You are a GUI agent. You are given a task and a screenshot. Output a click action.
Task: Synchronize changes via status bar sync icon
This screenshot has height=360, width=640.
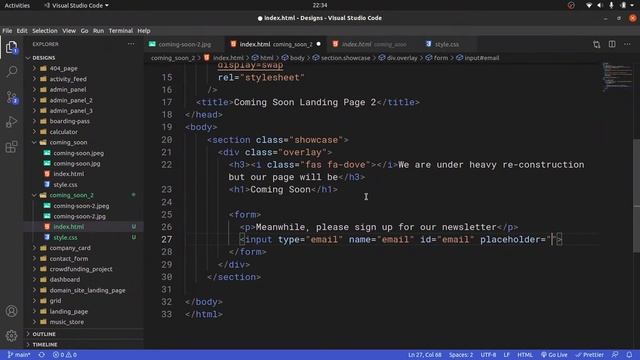(x=42, y=355)
